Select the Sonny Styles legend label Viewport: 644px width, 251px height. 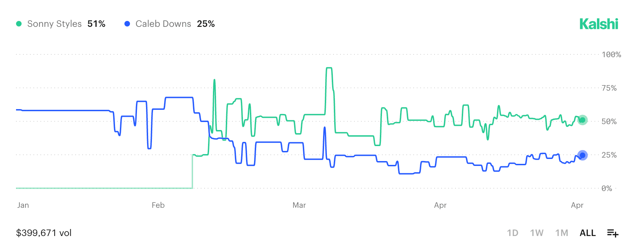(x=54, y=24)
